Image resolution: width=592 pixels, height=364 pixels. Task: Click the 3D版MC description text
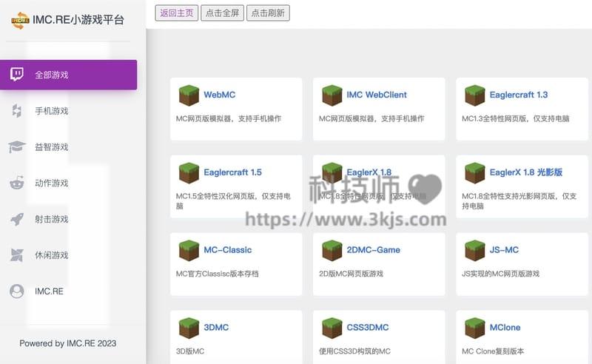pos(190,351)
